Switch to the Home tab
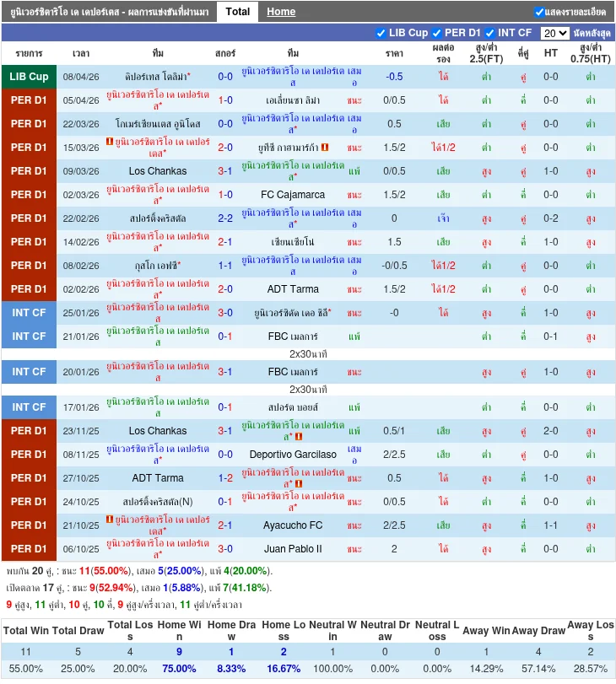The width and height of the screenshot is (616, 684). (x=281, y=12)
